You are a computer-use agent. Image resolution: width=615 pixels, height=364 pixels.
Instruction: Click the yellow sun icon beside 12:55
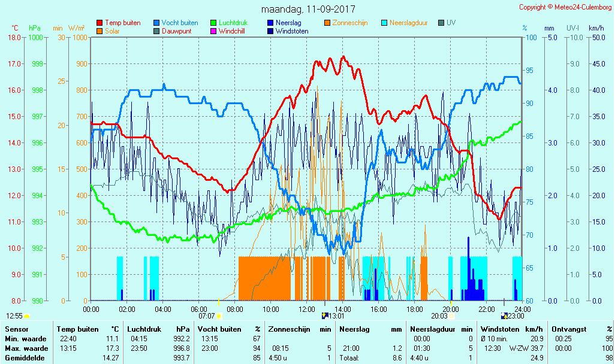point(27,316)
